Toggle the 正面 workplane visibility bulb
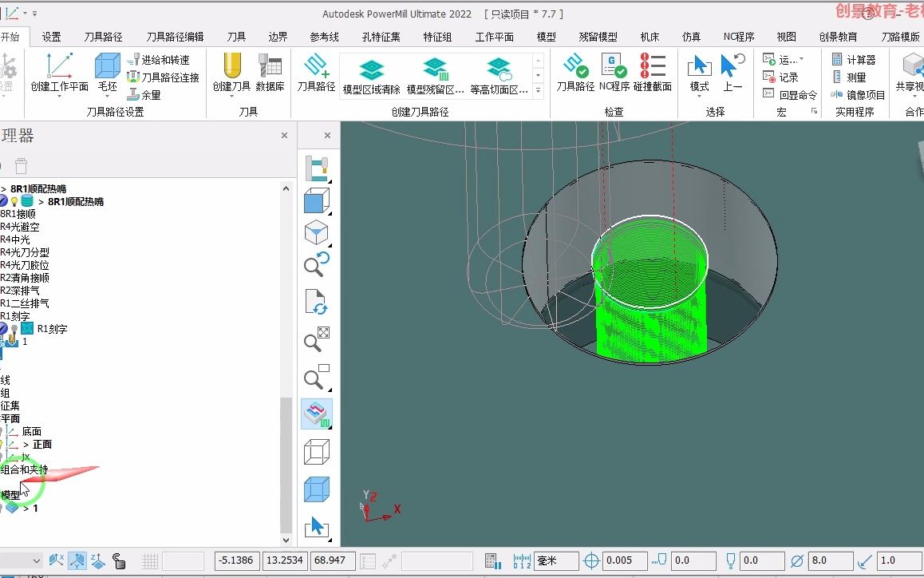 pyautogui.click(x=3, y=444)
